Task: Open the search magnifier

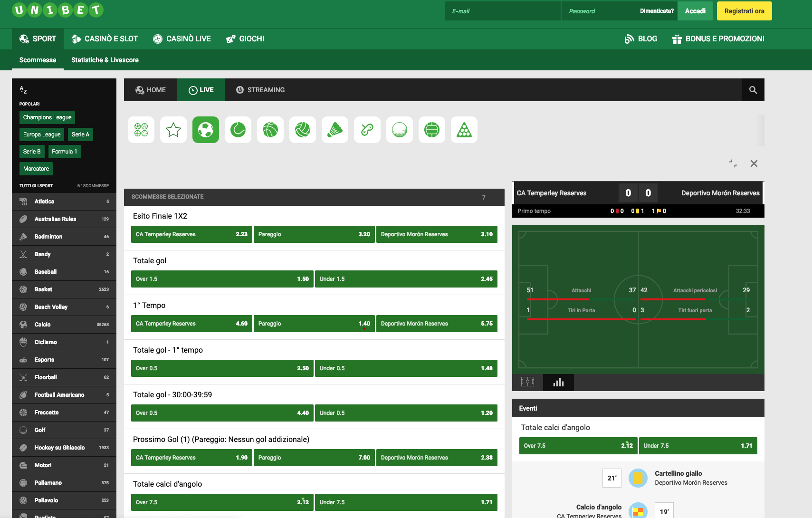Action: pos(753,90)
